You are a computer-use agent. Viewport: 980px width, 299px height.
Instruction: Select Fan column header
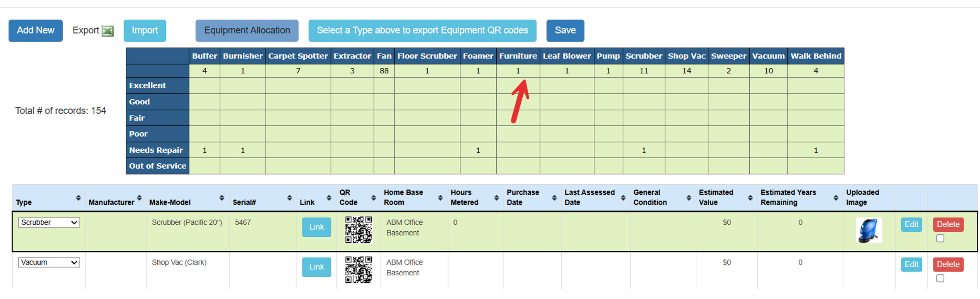384,56
